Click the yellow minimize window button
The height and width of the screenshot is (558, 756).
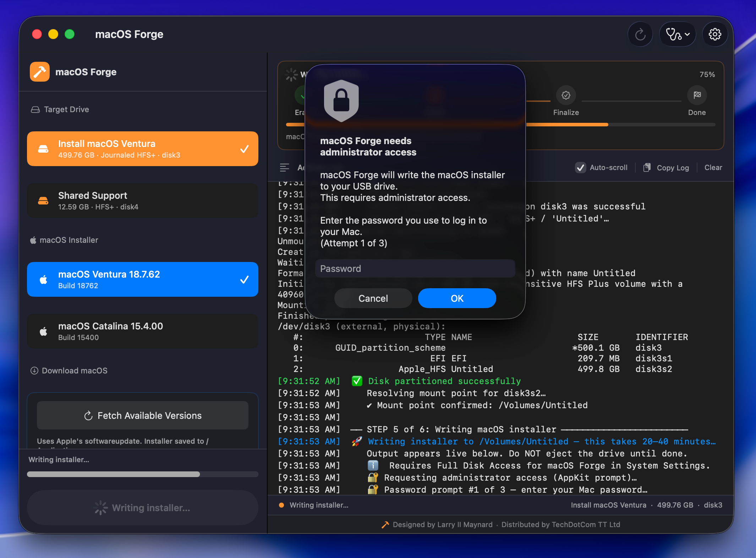tap(53, 34)
